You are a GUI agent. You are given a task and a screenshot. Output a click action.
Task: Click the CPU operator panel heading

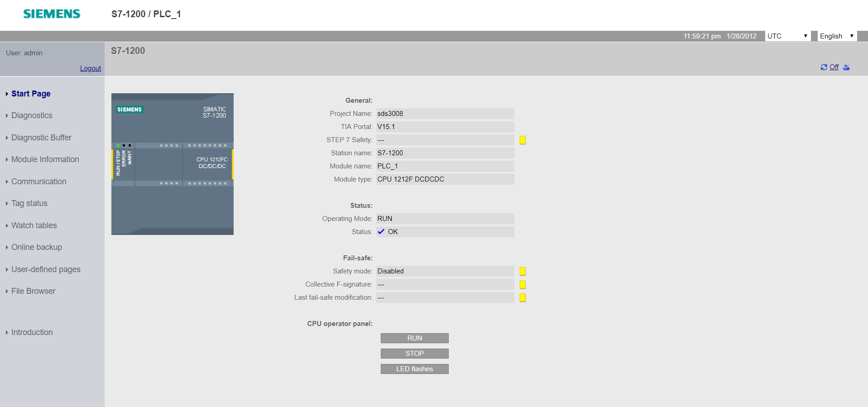coord(340,324)
